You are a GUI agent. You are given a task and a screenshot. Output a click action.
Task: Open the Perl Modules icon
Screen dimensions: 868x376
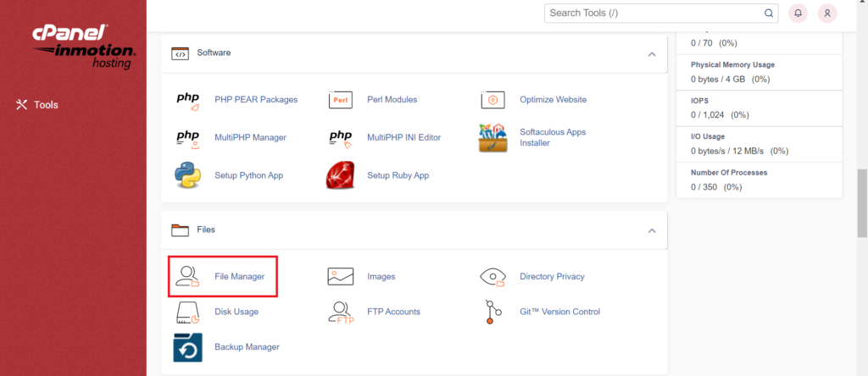pos(340,100)
